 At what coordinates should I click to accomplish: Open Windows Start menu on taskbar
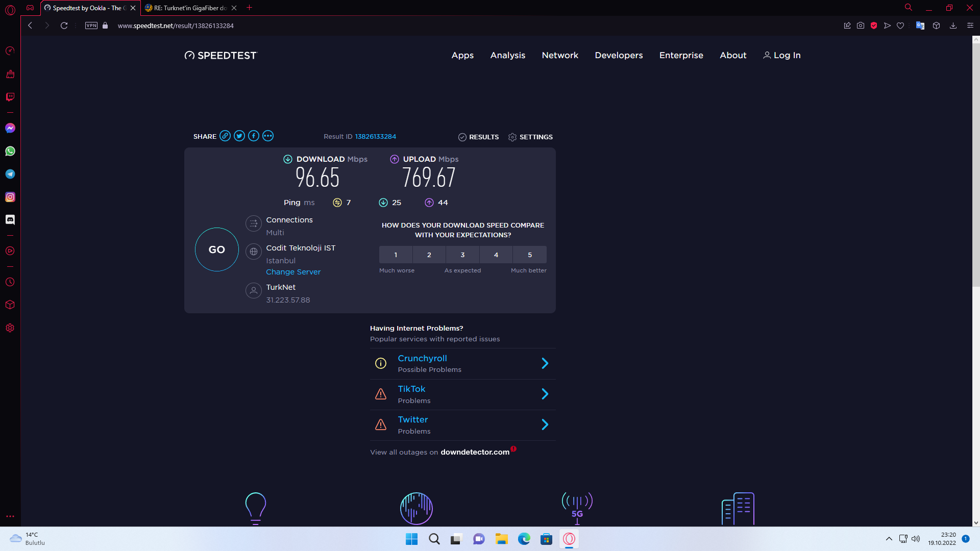[x=411, y=539]
